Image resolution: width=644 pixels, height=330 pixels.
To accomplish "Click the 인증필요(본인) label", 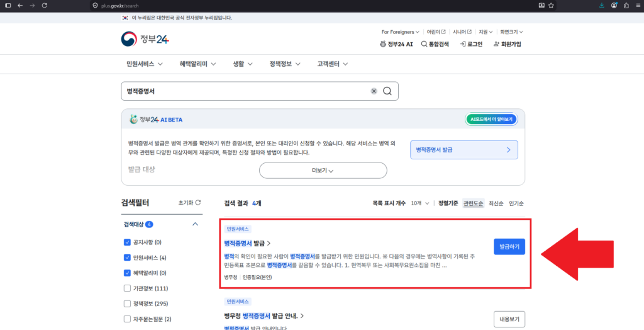I will [257, 277].
